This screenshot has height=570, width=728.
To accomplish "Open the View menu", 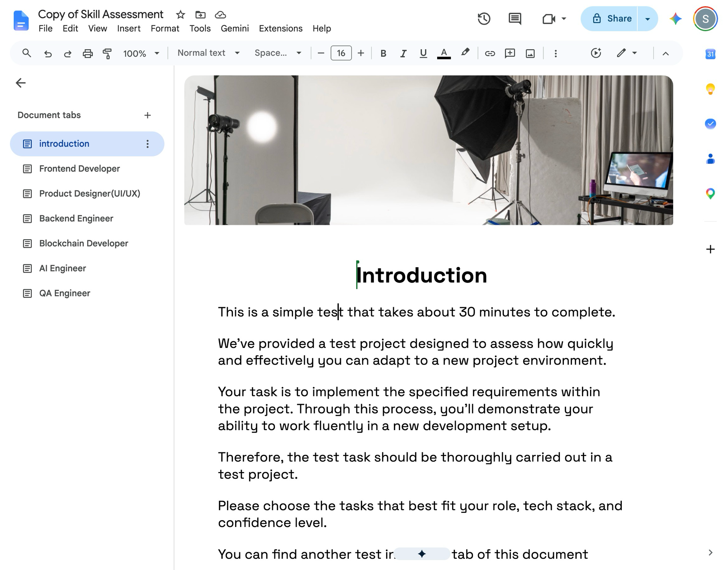I will [98, 28].
